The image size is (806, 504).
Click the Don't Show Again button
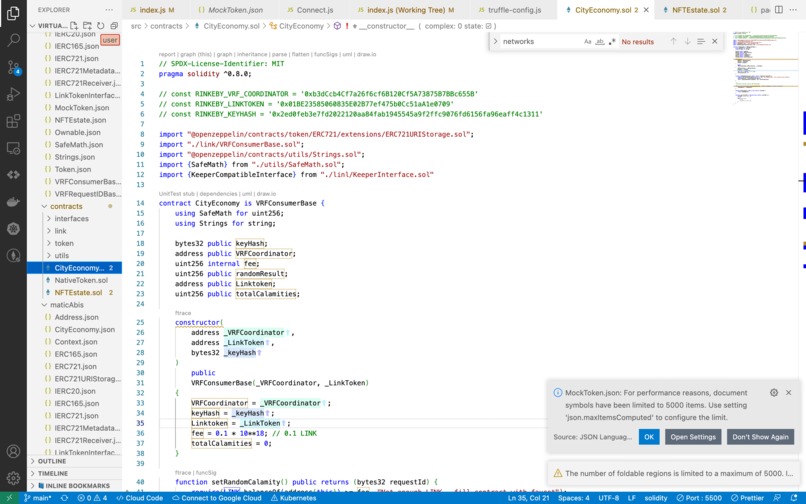(x=760, y=437)
